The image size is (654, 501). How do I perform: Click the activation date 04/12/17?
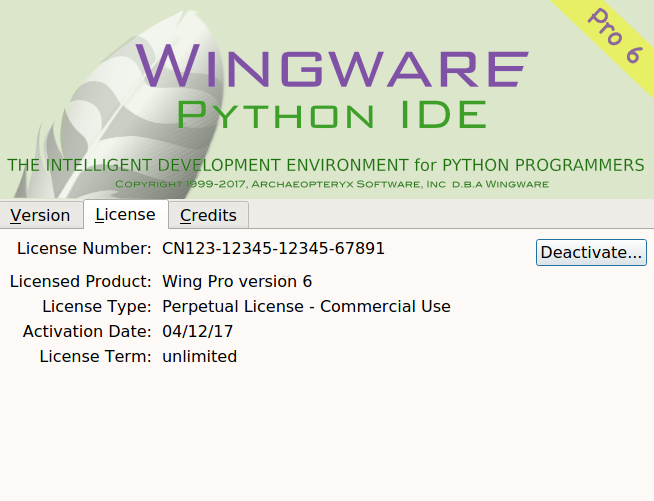[x=197, y=332]
